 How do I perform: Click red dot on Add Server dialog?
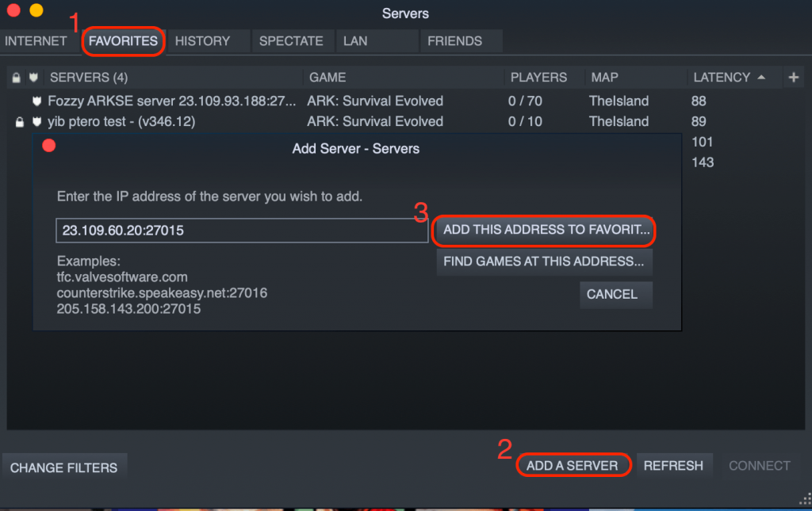[48, 146]
